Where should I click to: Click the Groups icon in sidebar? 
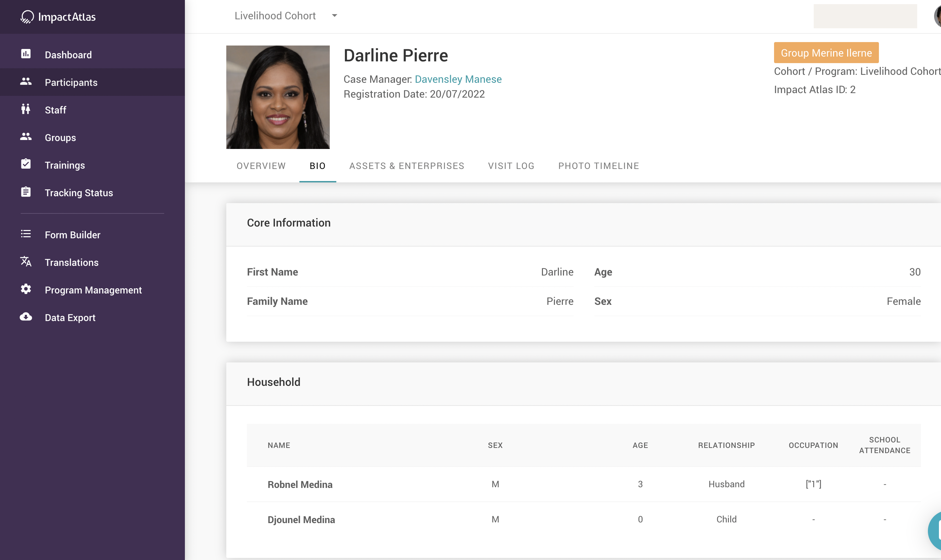26,137
